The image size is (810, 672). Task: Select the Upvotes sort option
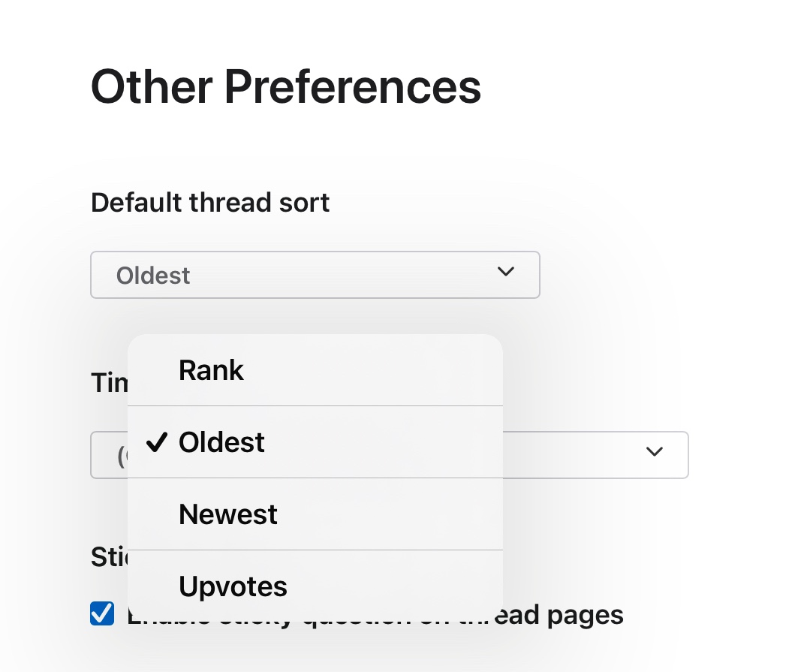[x=233, y=586]
